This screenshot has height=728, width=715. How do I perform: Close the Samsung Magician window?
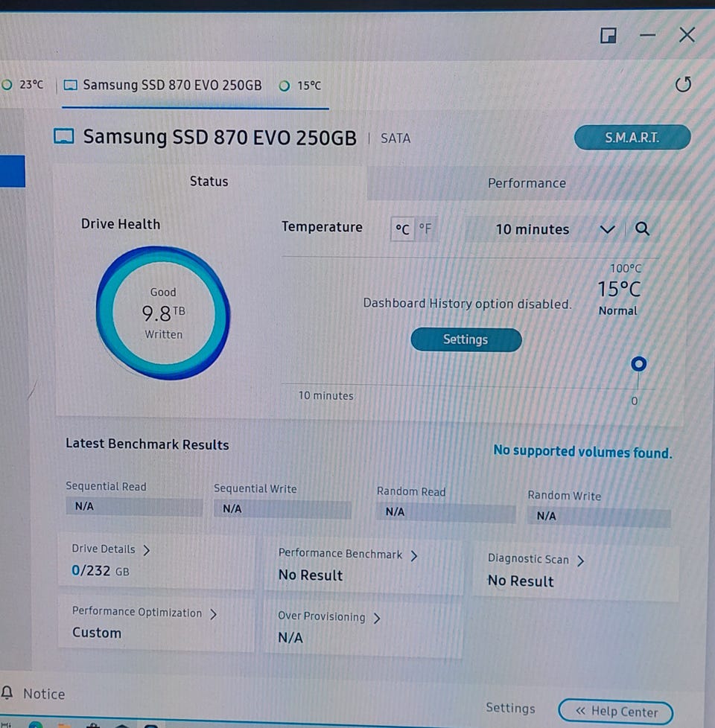click(x=687, y=35)
